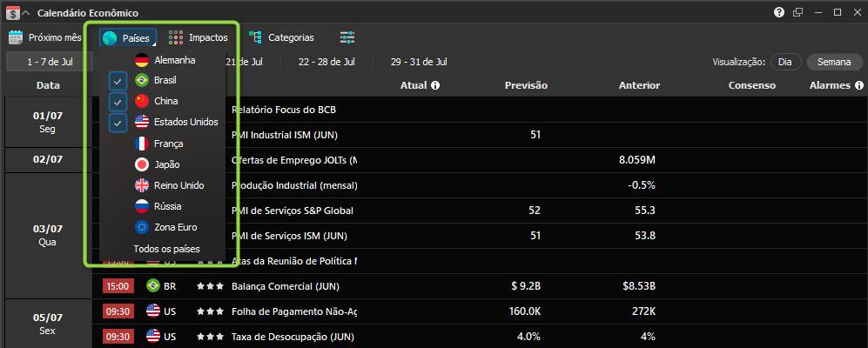Select the 01/07 Seg date cell
This screenshot has height=348, width=868.
[48, 122]
